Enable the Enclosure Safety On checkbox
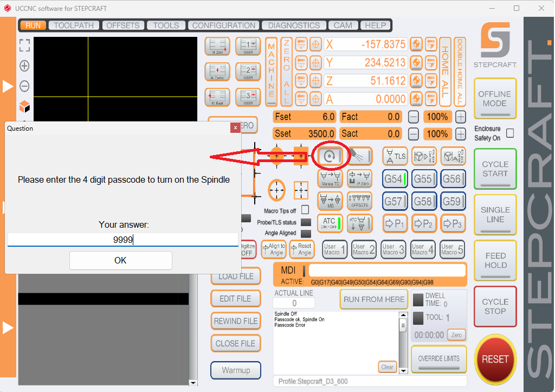The height and width of the screenshot is (392, 555). pyautogui.click(x=510, y=133)
